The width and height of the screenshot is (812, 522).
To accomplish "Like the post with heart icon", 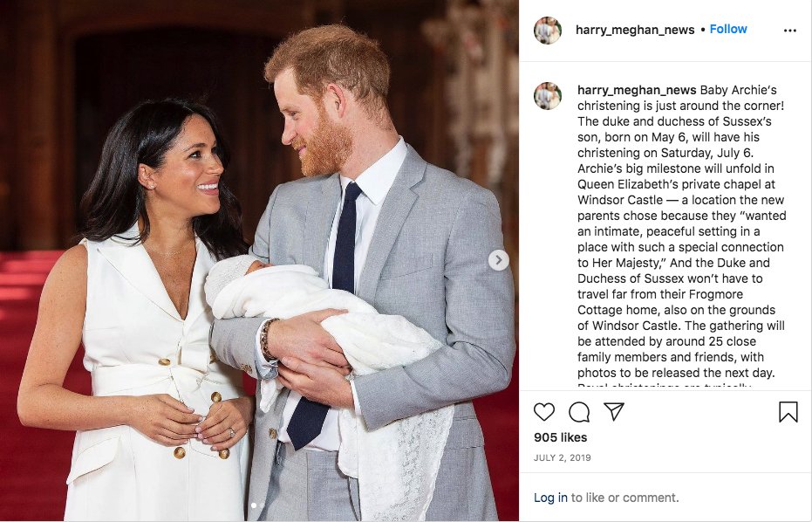I will click(543, 412).
